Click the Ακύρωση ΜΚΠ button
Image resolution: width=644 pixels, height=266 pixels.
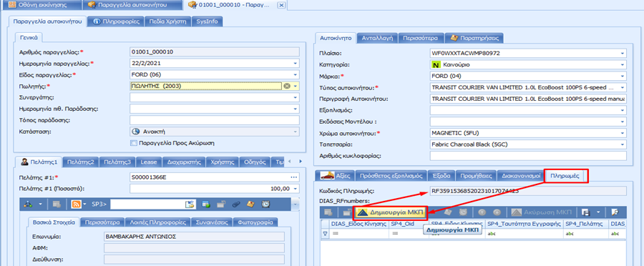click(x=542, y=212)
